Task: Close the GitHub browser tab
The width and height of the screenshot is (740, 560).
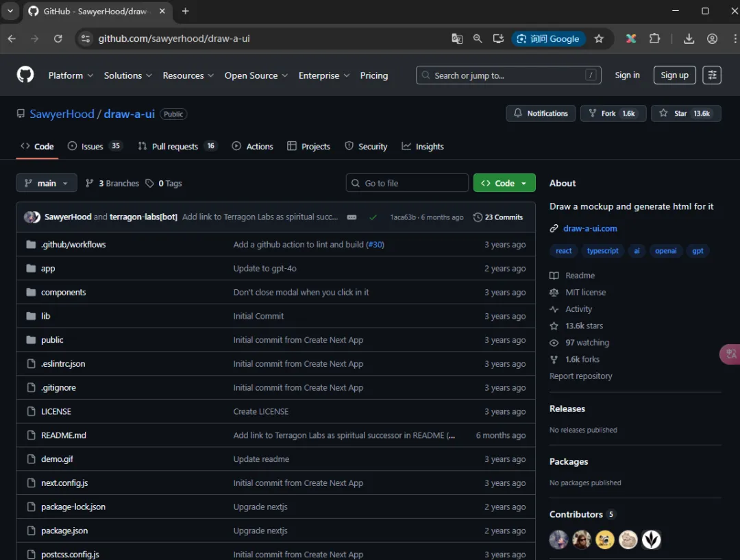Action: click(162, 11)
